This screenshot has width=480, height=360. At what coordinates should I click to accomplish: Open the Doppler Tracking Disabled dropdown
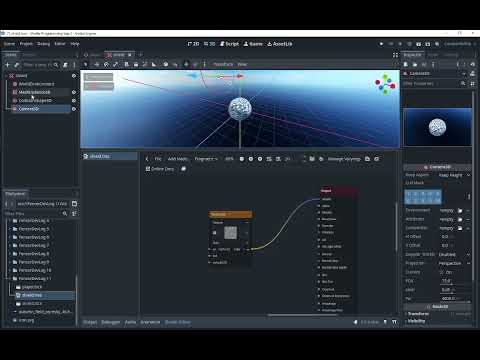[x=454, y=254]
